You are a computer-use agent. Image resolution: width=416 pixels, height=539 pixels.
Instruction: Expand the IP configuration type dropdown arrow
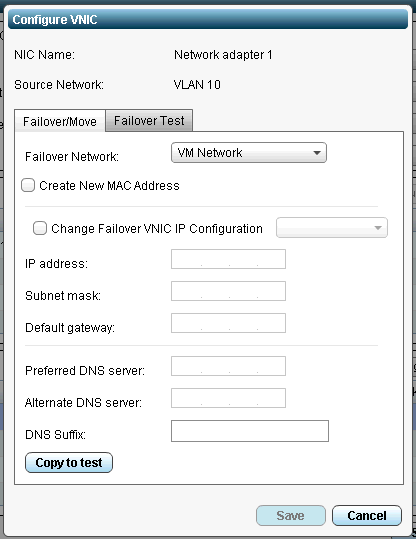[x=378, y=228]
